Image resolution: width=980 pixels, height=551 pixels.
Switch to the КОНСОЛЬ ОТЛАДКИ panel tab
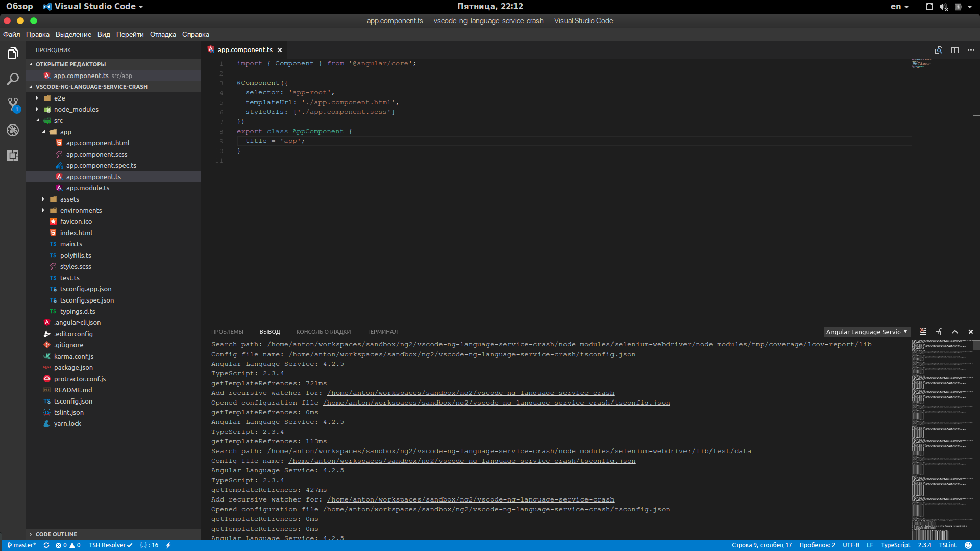[324, 332]
